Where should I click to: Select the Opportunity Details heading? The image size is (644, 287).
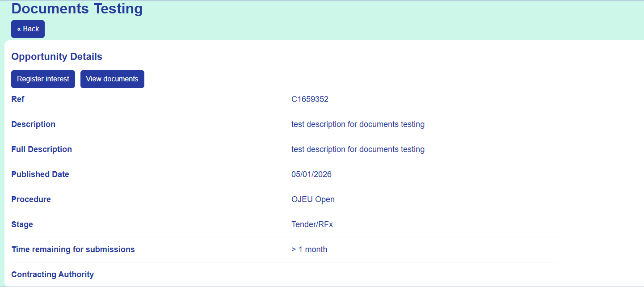click(57, 57)
